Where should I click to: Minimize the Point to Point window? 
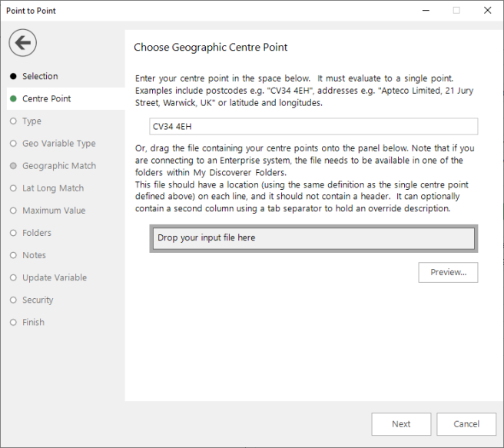pos(426,11)
